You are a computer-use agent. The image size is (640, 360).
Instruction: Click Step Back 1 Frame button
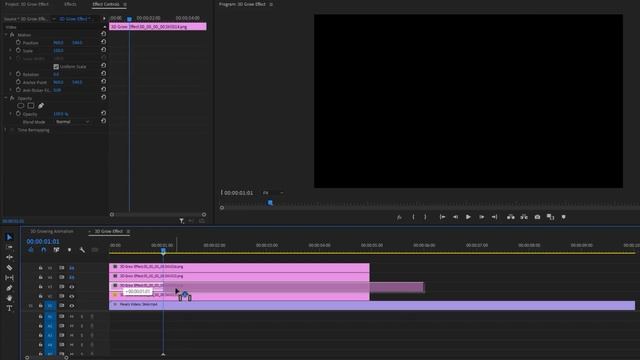tap(455, 217)
